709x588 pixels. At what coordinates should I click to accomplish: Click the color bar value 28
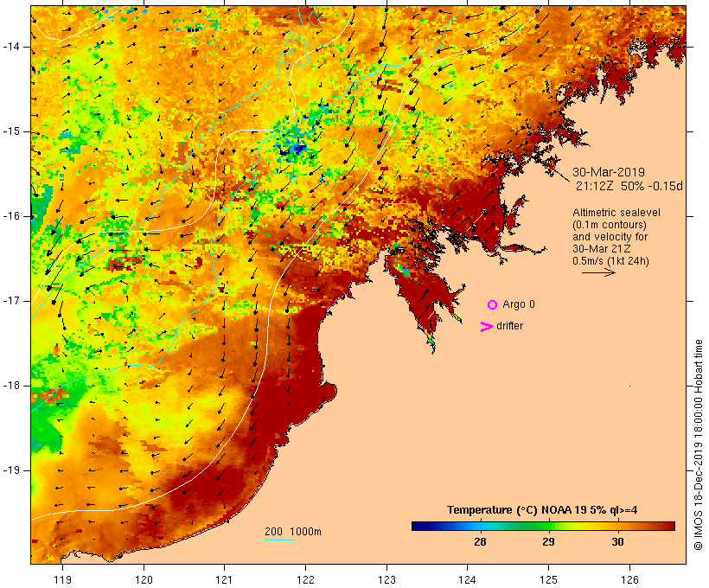(480, 541)
